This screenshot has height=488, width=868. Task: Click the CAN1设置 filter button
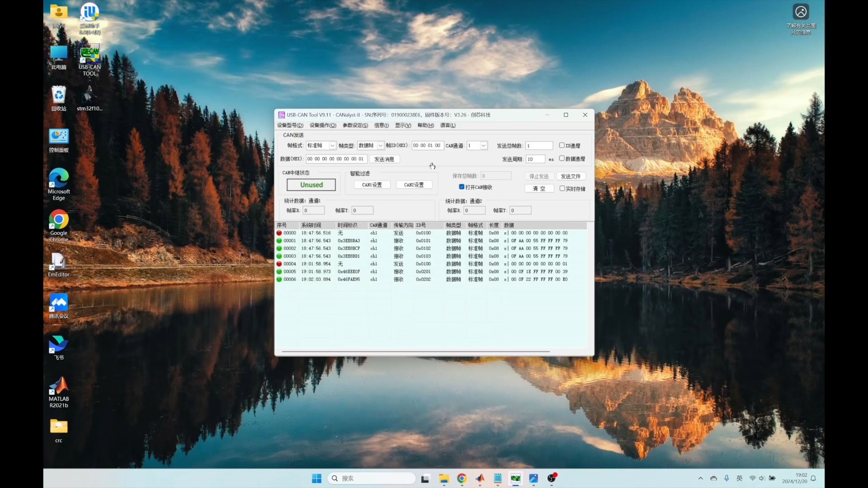(x=372, y=185)
